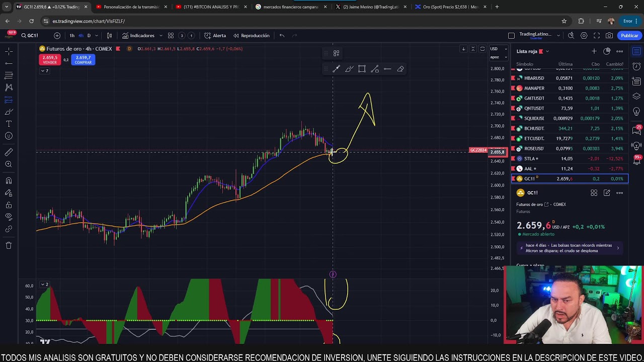Screen dimensions: 644x362
Task: Switch to the 1h timeframe
Action: [72, 36]
